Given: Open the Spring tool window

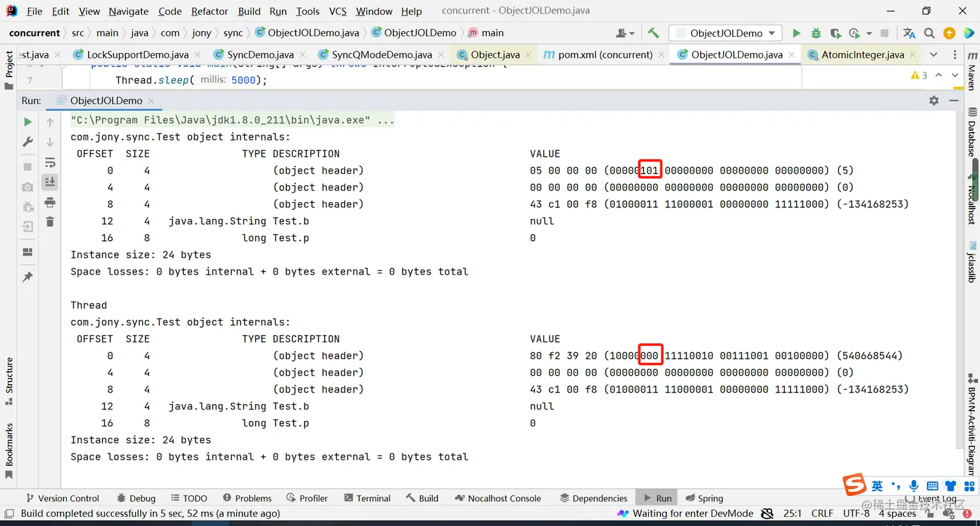Looking at the screenshot, I should click(704, 498).
